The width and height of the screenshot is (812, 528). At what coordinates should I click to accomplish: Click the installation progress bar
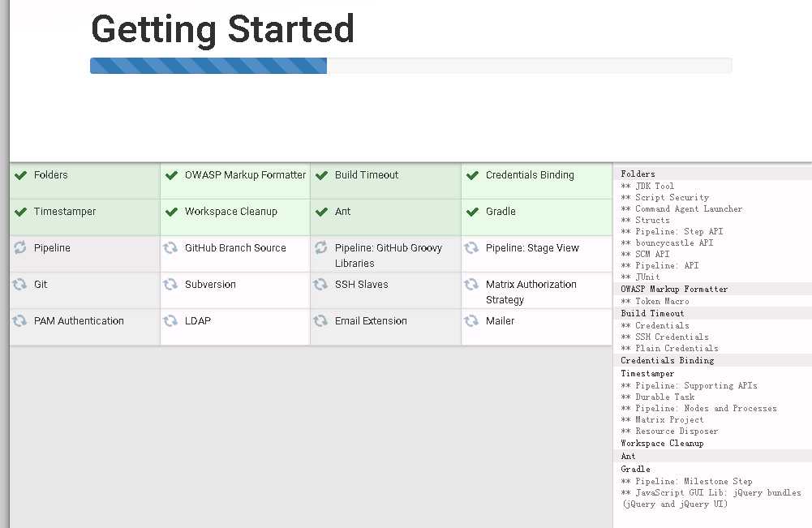coord(410,66)
